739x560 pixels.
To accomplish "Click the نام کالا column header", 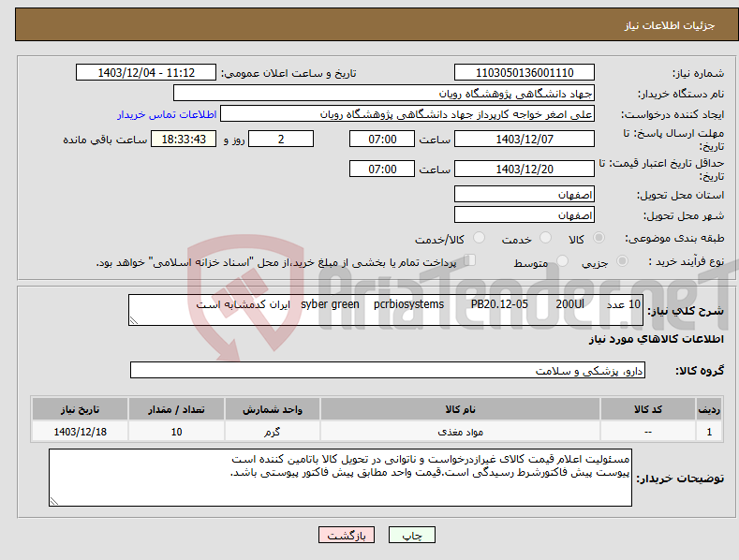I will 461,409.
